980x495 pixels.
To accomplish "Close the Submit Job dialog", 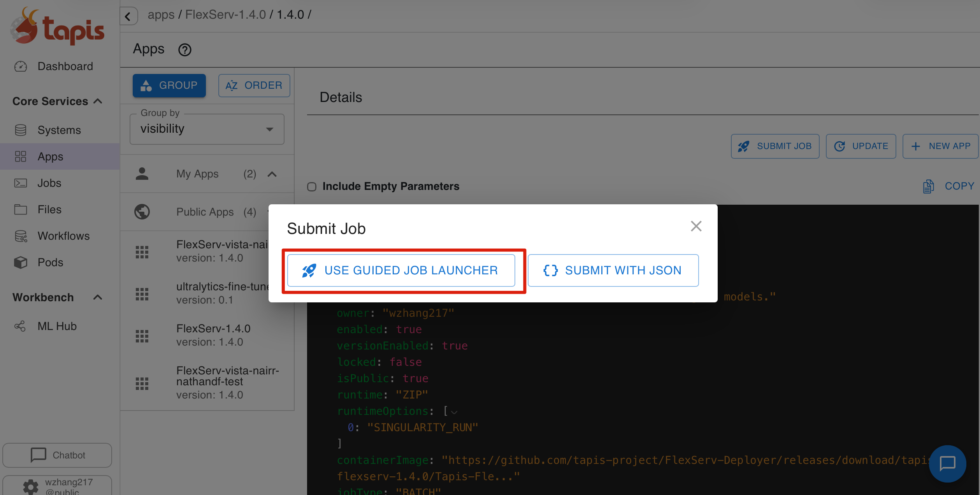I will (696, 226).
